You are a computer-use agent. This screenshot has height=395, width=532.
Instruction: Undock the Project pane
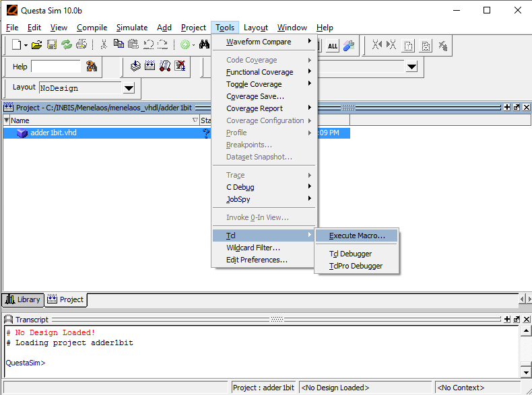click(x=517, y=107)
